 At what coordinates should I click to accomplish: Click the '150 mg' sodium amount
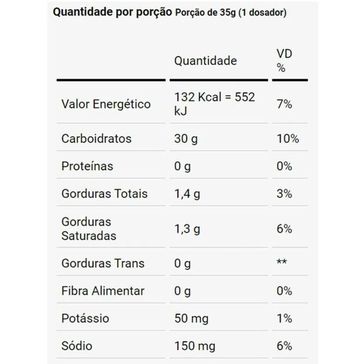195,346
